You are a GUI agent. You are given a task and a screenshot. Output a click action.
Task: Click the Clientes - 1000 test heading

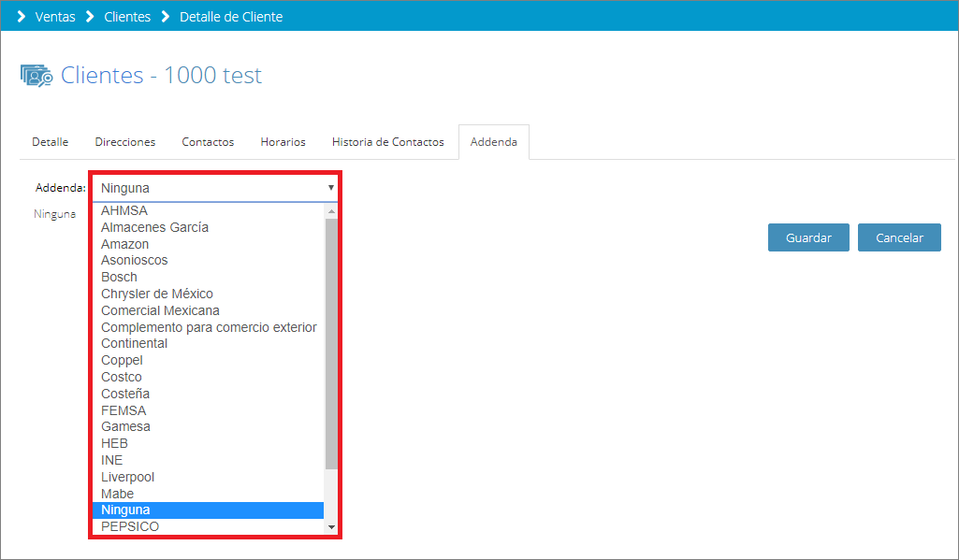click(x=161, y=75)
